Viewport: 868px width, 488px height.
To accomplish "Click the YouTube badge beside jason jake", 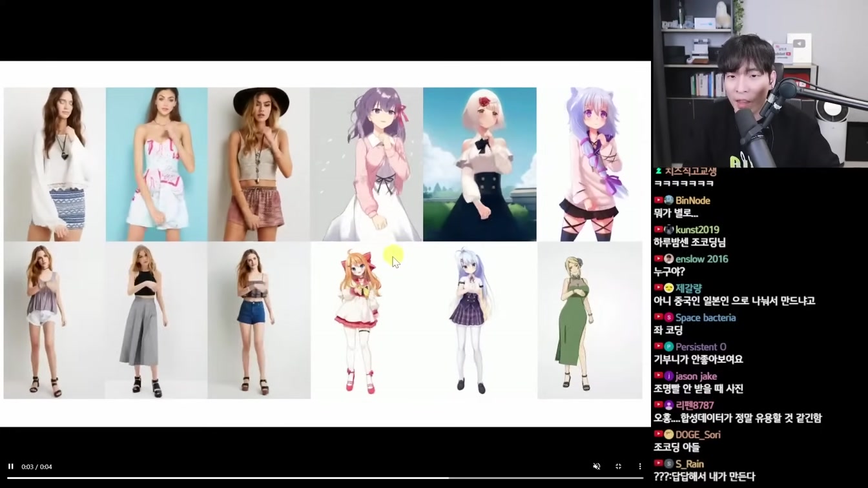I will point(659,376).
